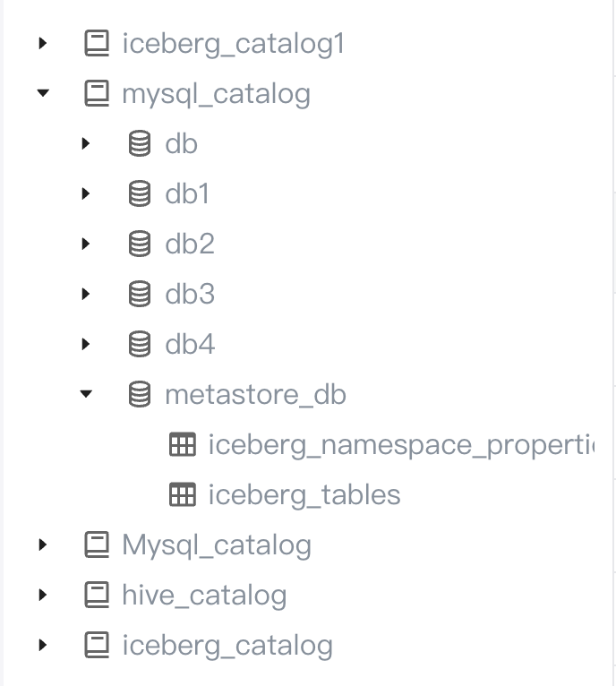The image size is (616, 686).
Task: Expand the hive_catalog arrow
Action: pyautogui.click(x=43, y=595)
